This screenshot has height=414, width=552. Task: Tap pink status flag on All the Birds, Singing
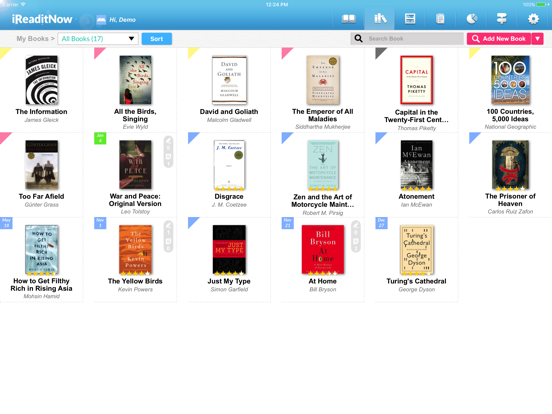tap(98, 52)
